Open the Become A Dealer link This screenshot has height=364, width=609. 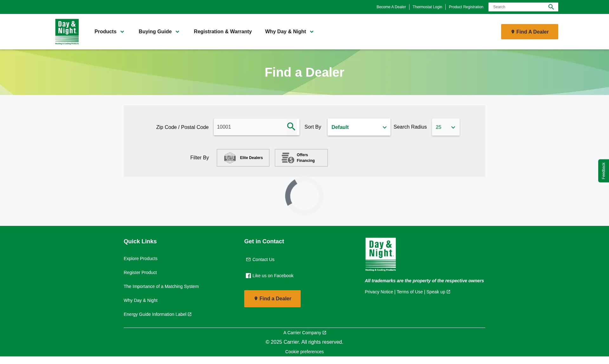[x=391, y=7]
